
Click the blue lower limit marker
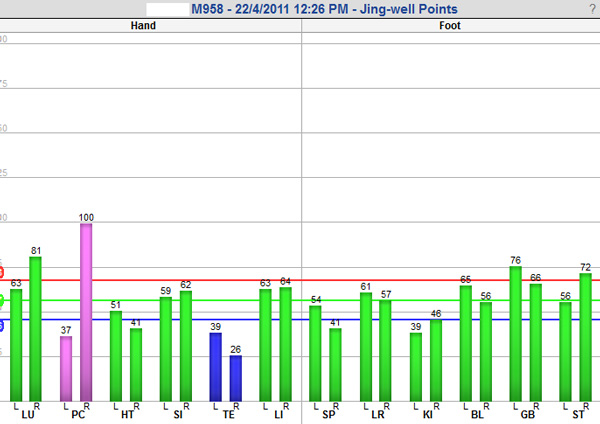point(2,325)
